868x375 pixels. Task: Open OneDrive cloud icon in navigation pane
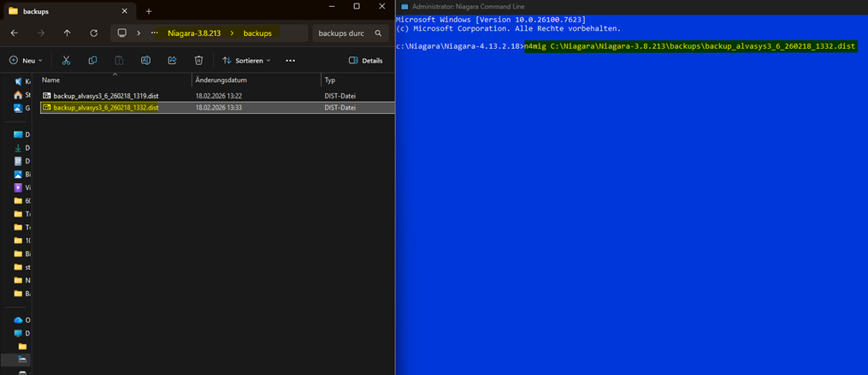(x=18, y=320)
